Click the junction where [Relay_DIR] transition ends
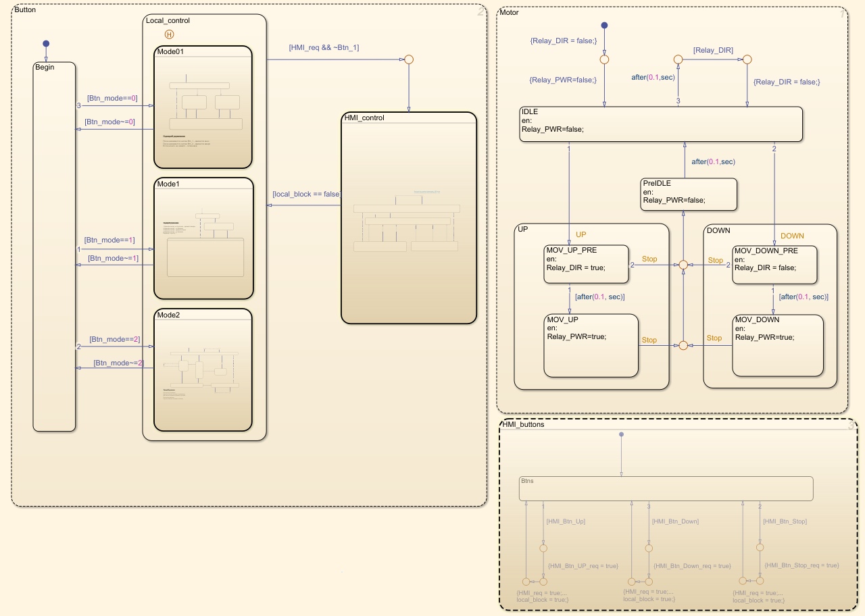The width and height of the screenshot is (865, 616). click(x=747, y=59)
